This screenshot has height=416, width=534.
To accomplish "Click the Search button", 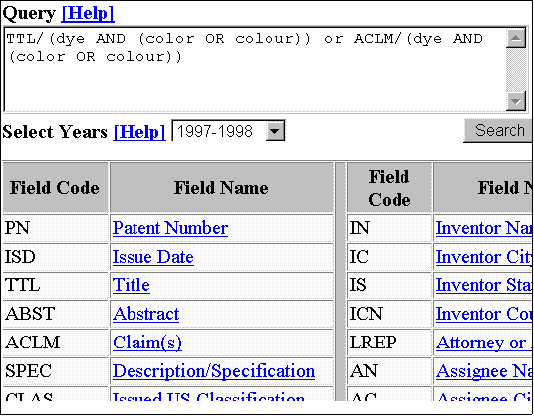I will (x=499, y=130).
